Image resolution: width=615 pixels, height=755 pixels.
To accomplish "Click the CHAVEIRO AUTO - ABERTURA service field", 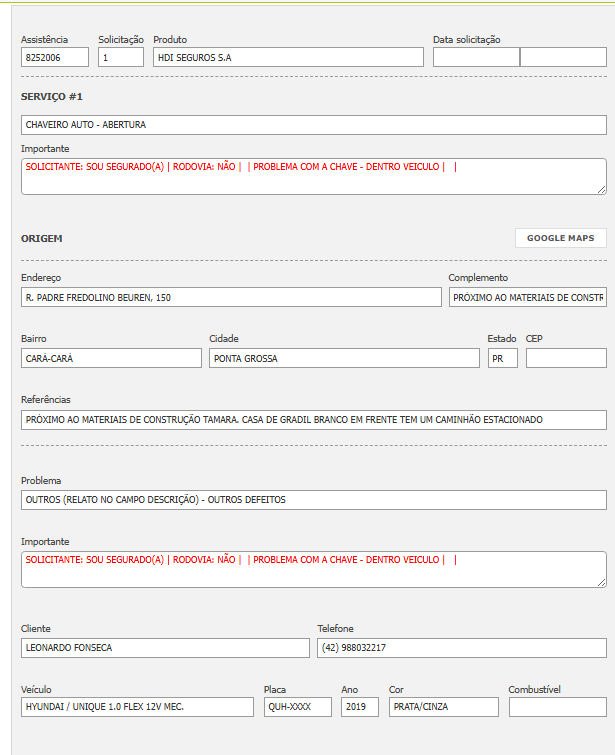I will click(313, 125).
